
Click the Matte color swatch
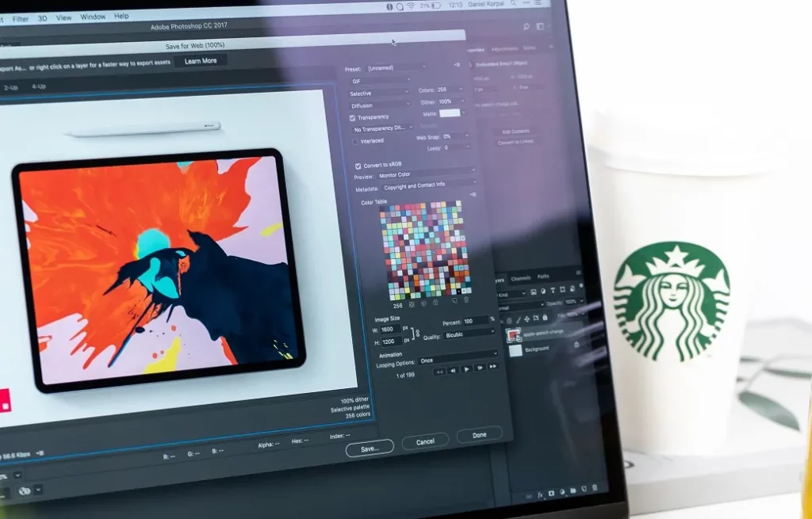click(450, 113)
